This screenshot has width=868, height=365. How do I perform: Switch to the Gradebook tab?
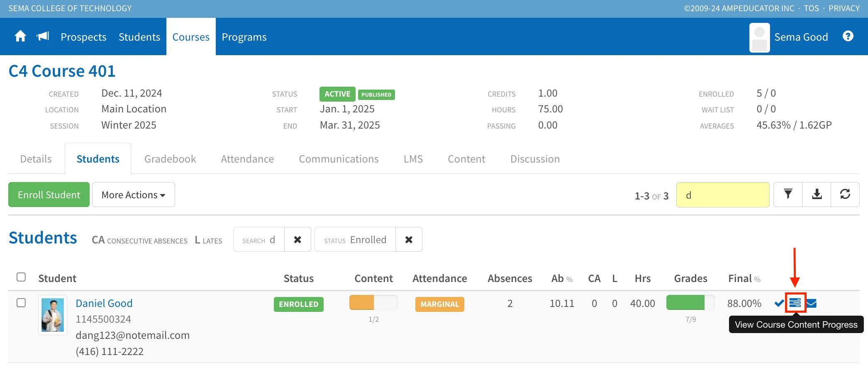coord(170,159)
